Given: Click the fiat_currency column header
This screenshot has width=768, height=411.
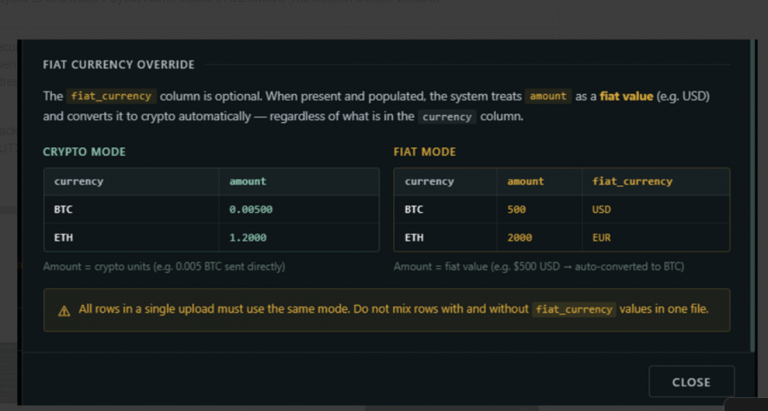Looking at the screenshot, I should (x=632, y=182).
